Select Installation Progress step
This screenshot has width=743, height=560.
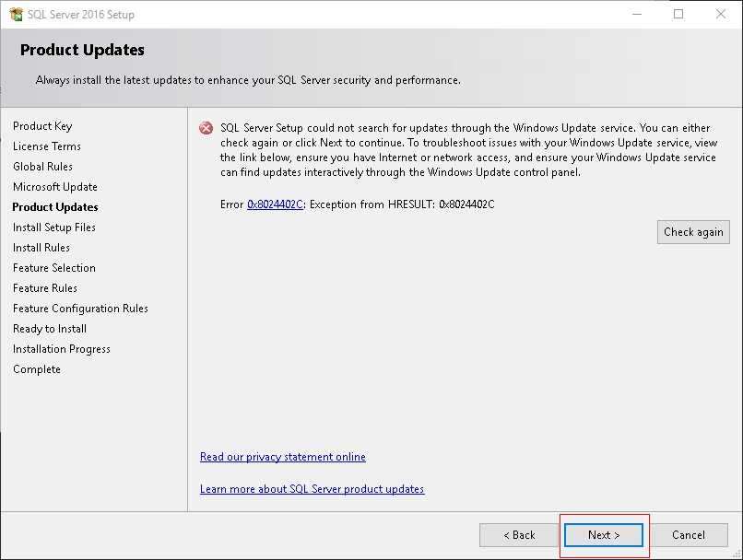[62, 349]
